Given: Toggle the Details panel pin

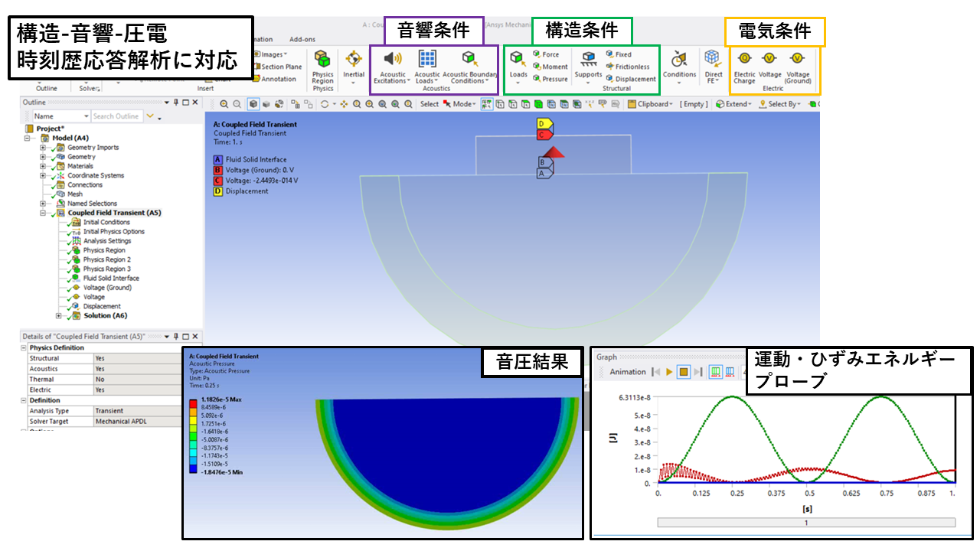Looking at the screenshot, I should (175, 337).
